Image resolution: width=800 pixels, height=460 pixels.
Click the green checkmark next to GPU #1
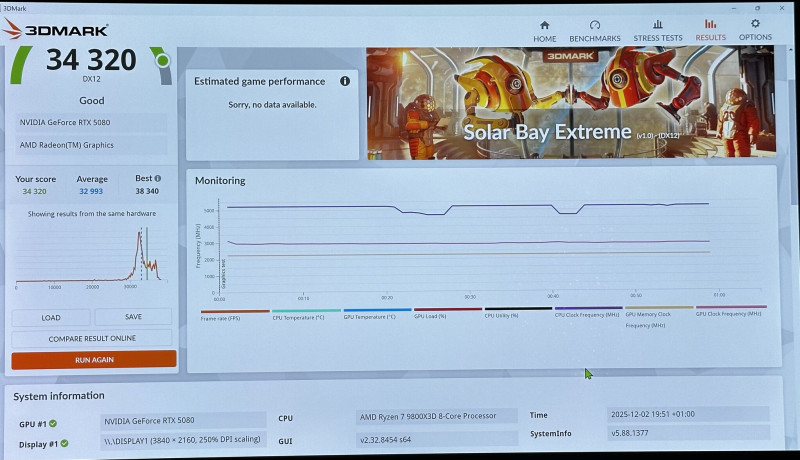point(53,423)
